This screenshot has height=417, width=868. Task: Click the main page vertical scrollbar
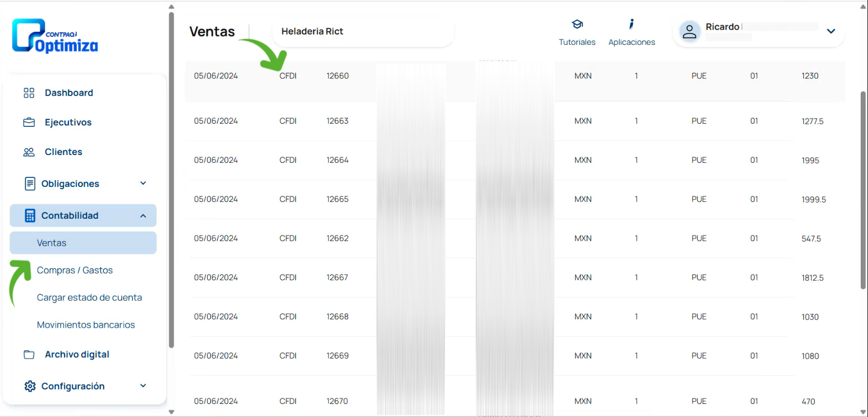point(863,190)
